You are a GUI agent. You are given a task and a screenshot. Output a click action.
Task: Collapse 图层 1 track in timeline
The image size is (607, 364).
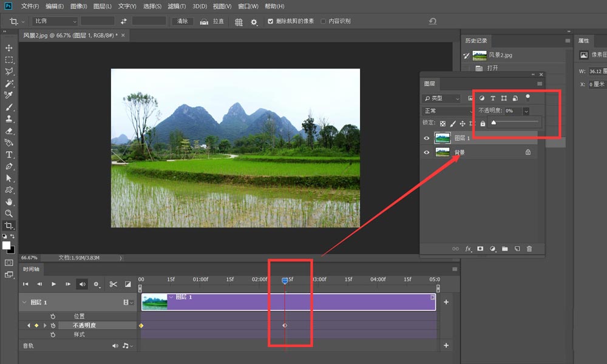24,302
